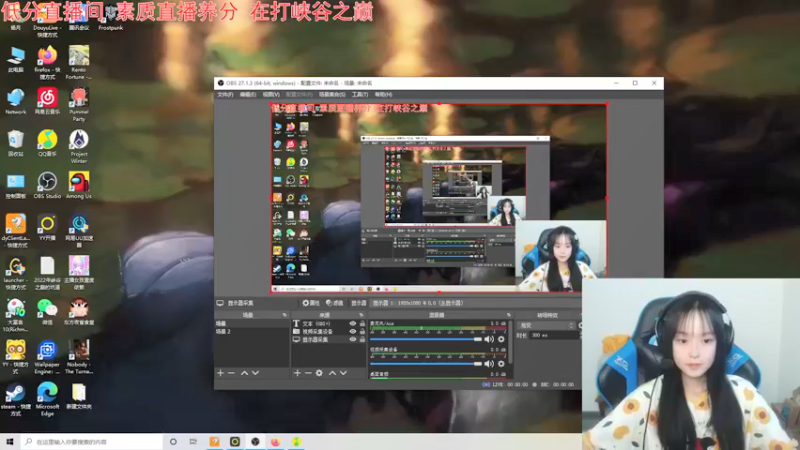Select the text (GDI+) source row
This screenshot has width=800, height=450.
point(329,323)
